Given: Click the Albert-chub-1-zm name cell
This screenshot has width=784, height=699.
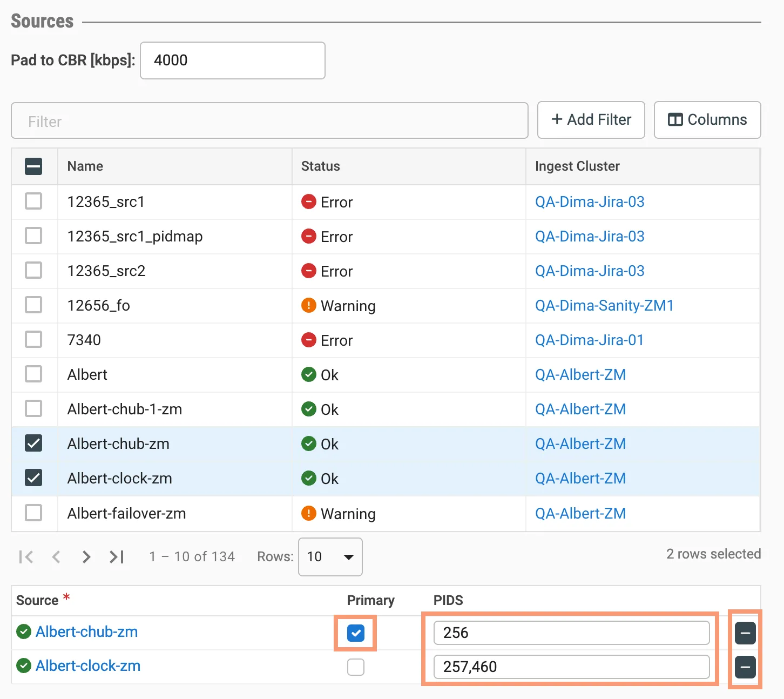Looking at the screenshot, I should coord(175,409).
